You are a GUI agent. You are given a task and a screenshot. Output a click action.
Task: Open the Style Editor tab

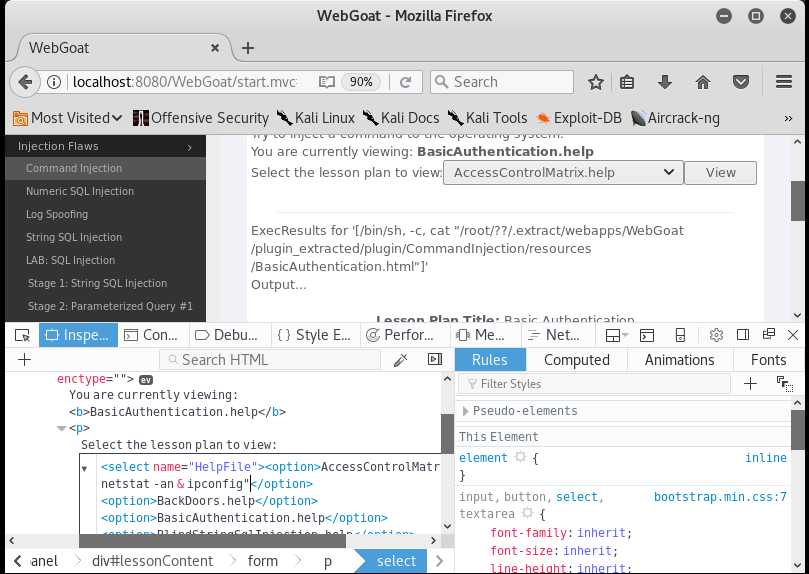314,335
